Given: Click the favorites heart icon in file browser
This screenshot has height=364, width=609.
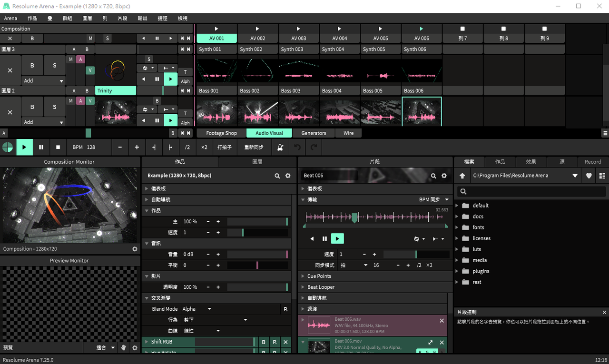Looking at the screenshot, I should tap(589, 176).
